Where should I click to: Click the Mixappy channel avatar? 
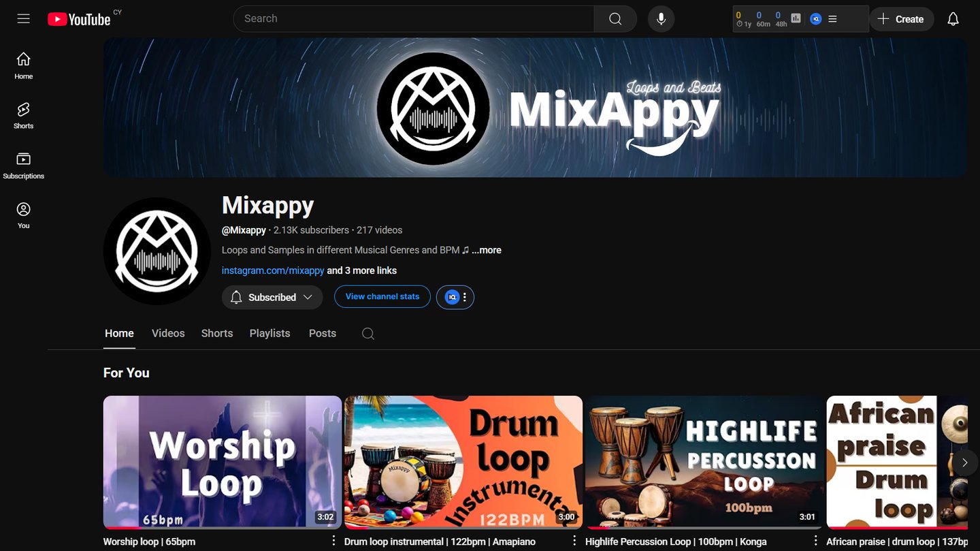157,251
